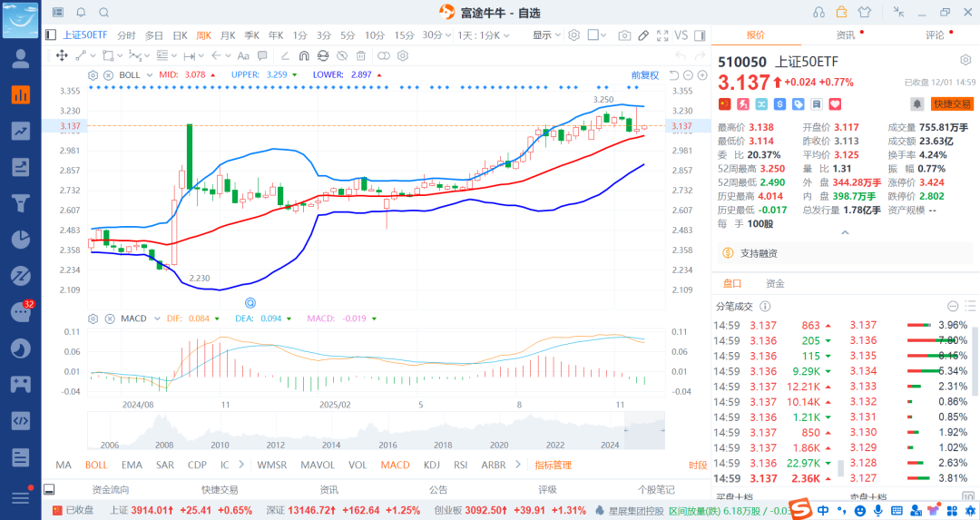Toggle the MACD indicator in the bottom bar
980x520 pixels.
point(395,465)
